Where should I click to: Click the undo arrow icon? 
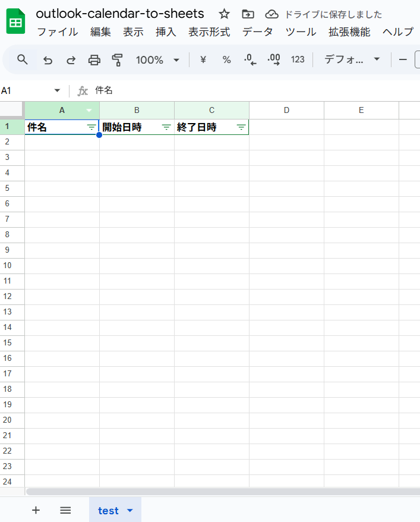pyautogui.click(x=48, y=59)
